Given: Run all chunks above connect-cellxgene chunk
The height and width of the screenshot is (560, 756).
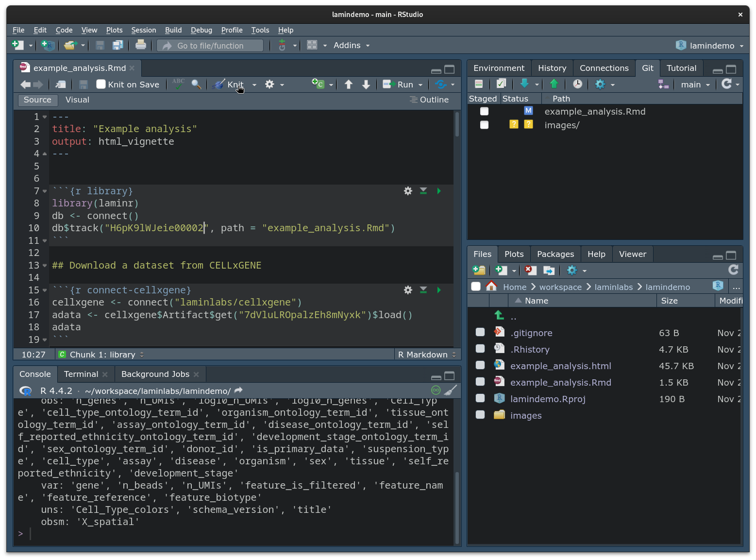Looking at the screenshot, I should pyautogui.click(x=423, y=290).
